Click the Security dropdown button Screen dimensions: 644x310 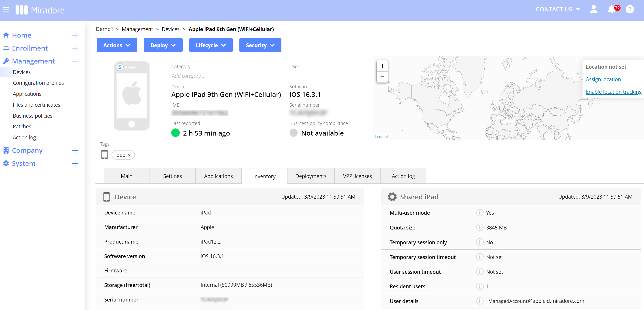[x=260, y=45]
